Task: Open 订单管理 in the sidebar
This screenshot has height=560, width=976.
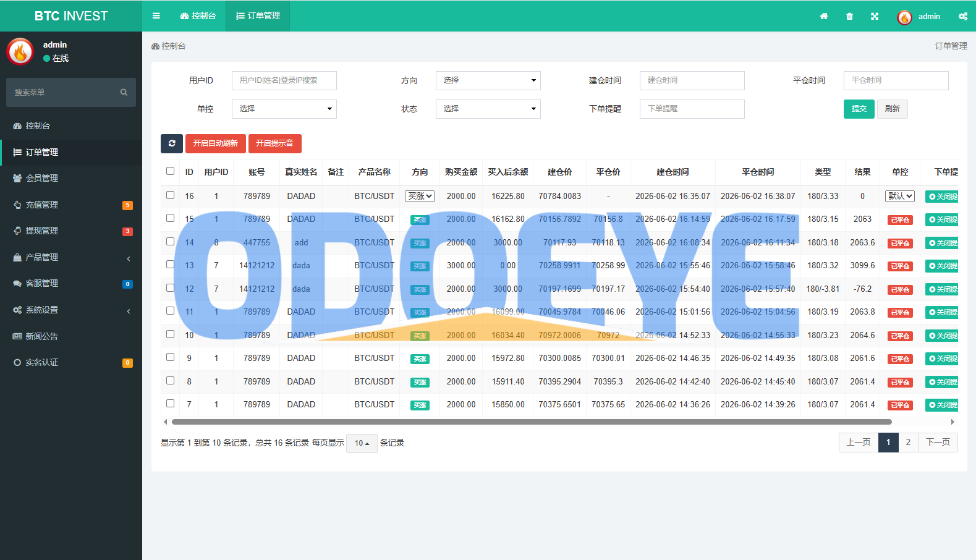Action: (71, 152)
